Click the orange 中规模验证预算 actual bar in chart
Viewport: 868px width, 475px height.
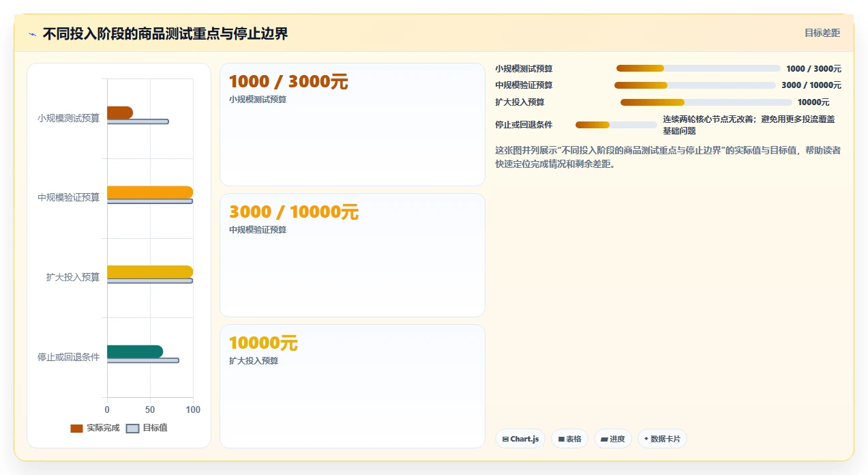pos(150,192)
